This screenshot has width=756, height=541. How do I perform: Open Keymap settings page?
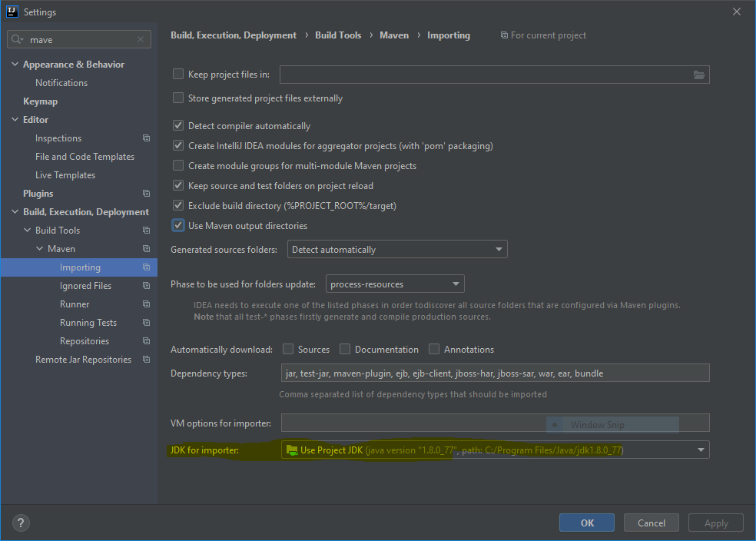[x=41, y=101]
